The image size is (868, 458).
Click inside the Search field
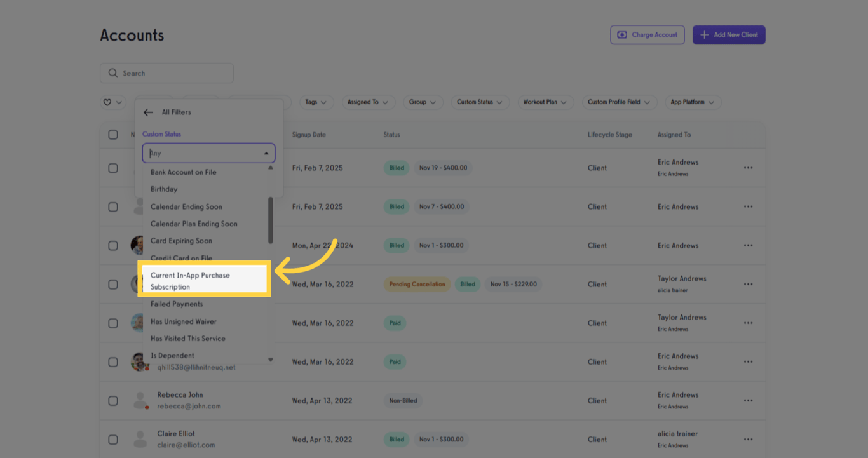[x=166, y=72]
